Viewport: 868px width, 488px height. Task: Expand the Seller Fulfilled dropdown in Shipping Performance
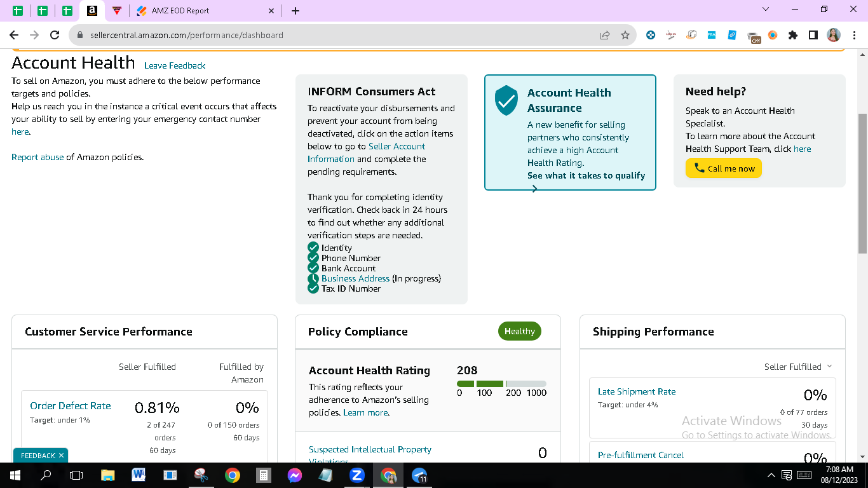pyautogui.click(x=798, y=367)
